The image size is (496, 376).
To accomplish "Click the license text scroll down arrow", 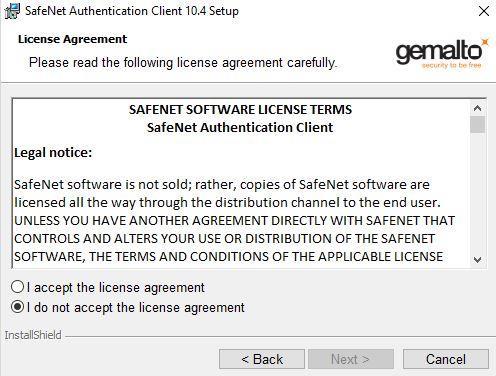I will 478,259.
